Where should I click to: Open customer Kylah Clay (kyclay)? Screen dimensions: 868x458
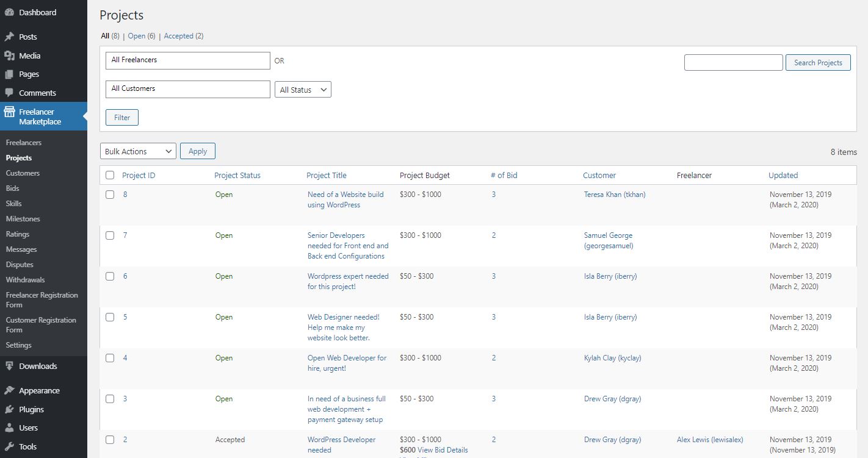click(613, 358)
